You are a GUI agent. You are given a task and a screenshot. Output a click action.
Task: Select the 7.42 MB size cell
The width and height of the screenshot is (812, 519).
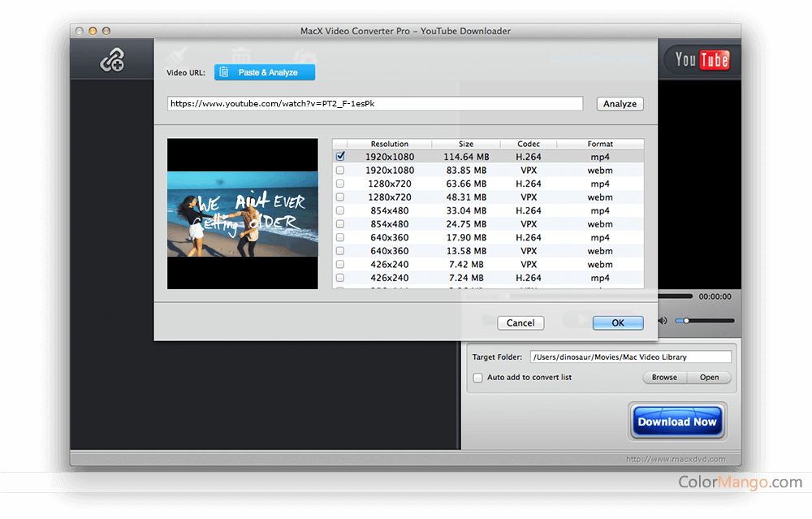(466, 264)
